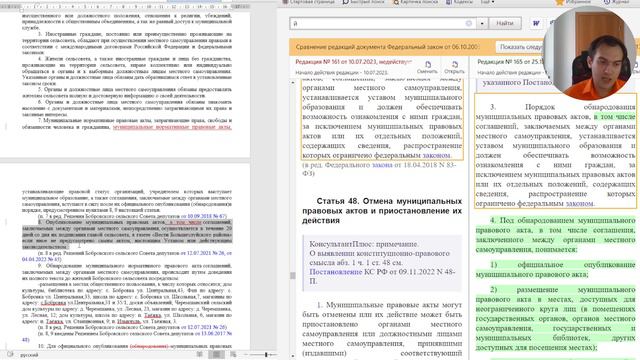This screenshot has height=360, width=640.
Task: Click the 'Сравнение редакций документа' banner title
Action: (x=387, y=47)
